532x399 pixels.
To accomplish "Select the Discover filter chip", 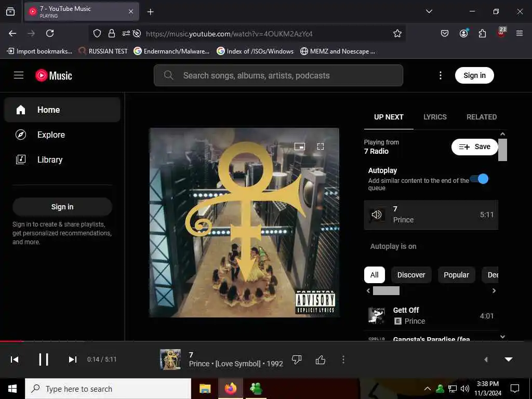I will (411, 275).
